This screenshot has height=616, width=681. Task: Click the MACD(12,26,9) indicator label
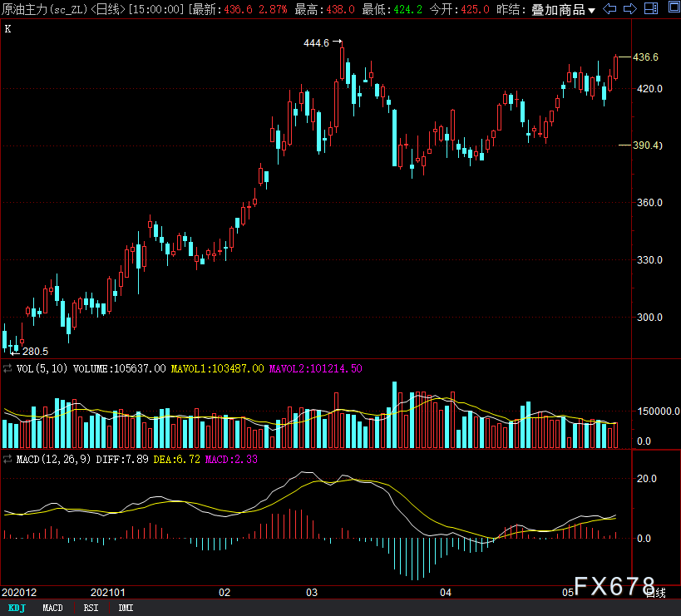tap(52, 458)
